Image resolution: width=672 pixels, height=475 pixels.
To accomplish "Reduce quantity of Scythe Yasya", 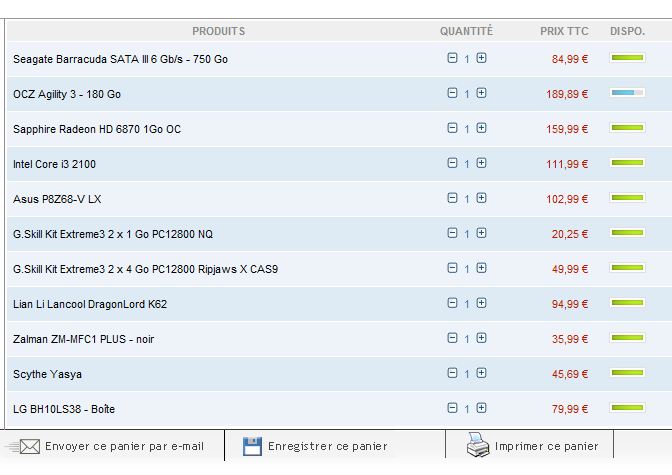I will click(452, 373).
